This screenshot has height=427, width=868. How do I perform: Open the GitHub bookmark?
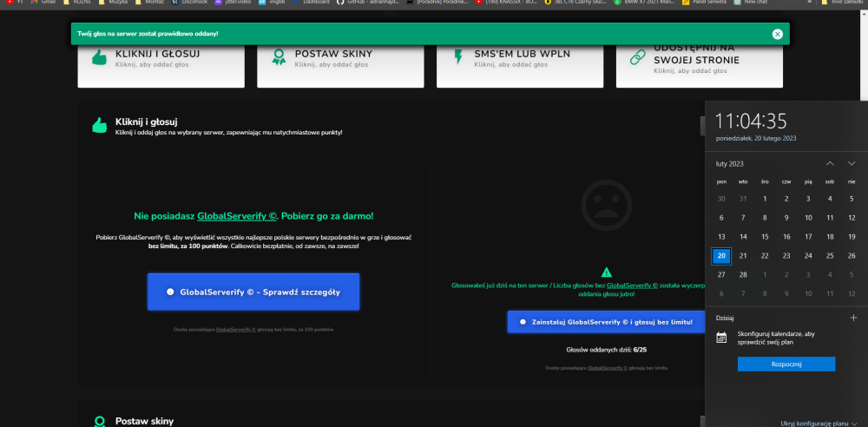pos(367,3)
